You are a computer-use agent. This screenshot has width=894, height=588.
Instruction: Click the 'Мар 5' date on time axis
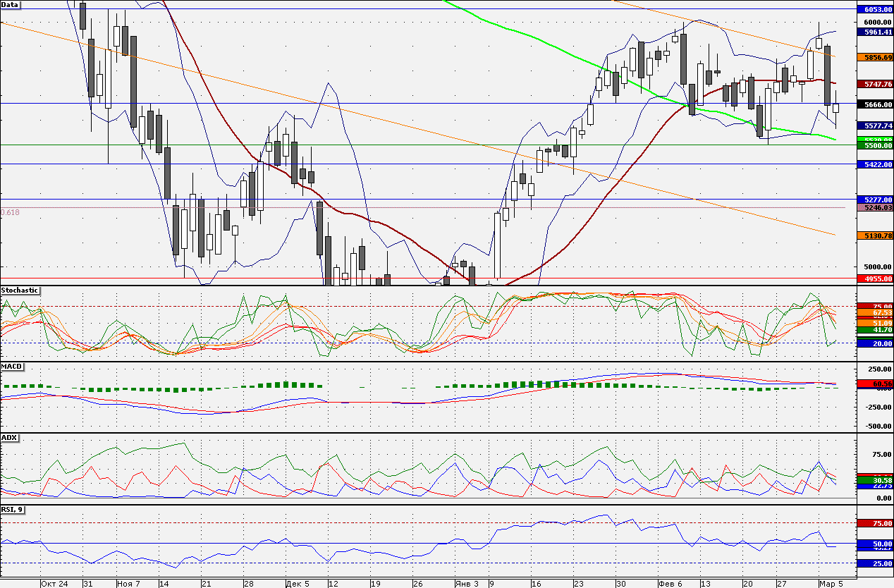tap(831, 584)
